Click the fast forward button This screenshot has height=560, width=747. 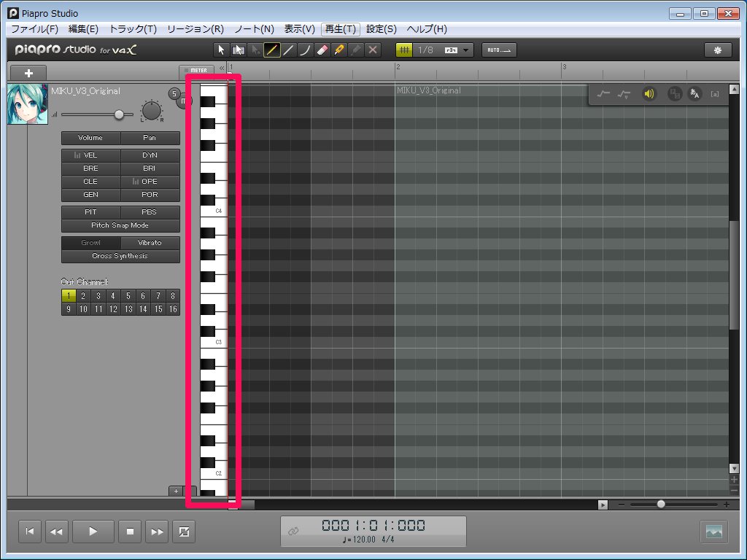[157, 532]
